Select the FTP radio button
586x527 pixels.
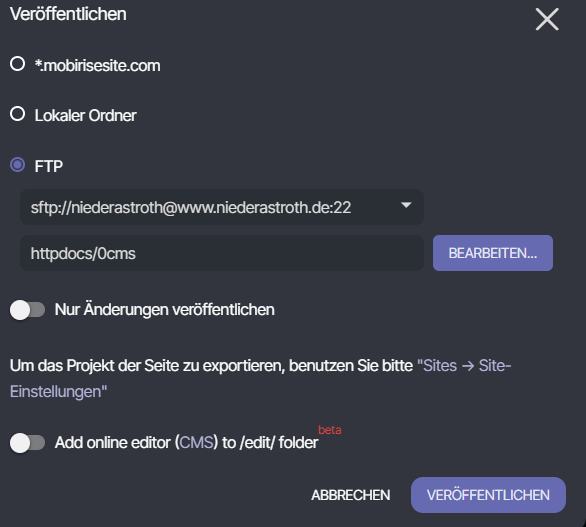[18, 164]
